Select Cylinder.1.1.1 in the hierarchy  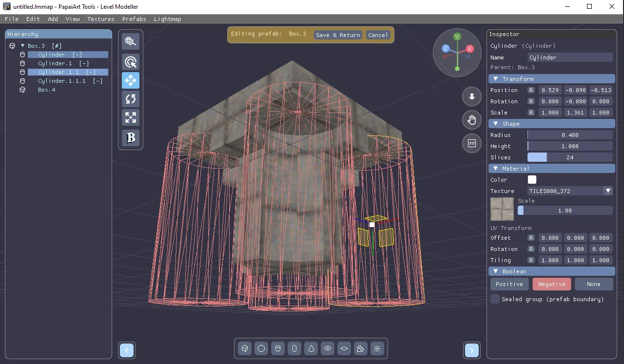68,81
